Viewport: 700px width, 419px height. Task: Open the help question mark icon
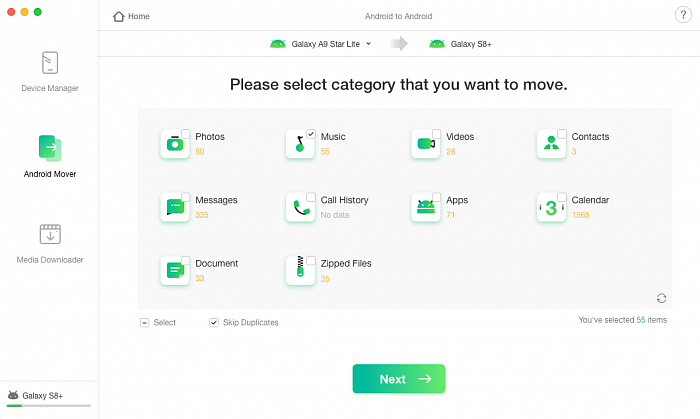683,15
